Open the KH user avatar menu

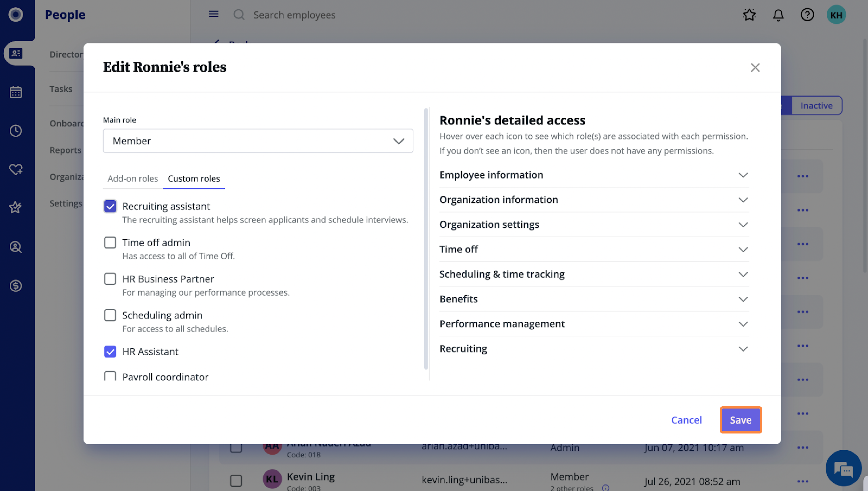836,15
